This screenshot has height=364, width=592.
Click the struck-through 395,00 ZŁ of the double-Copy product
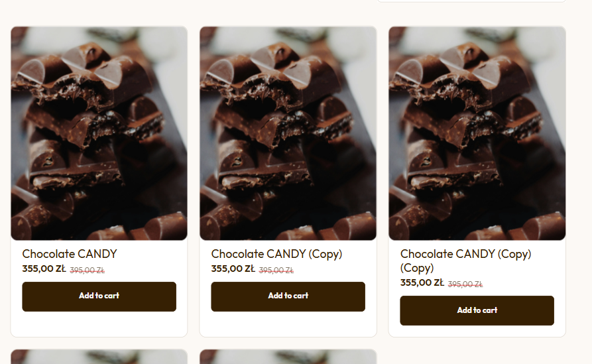click(465, 284)
